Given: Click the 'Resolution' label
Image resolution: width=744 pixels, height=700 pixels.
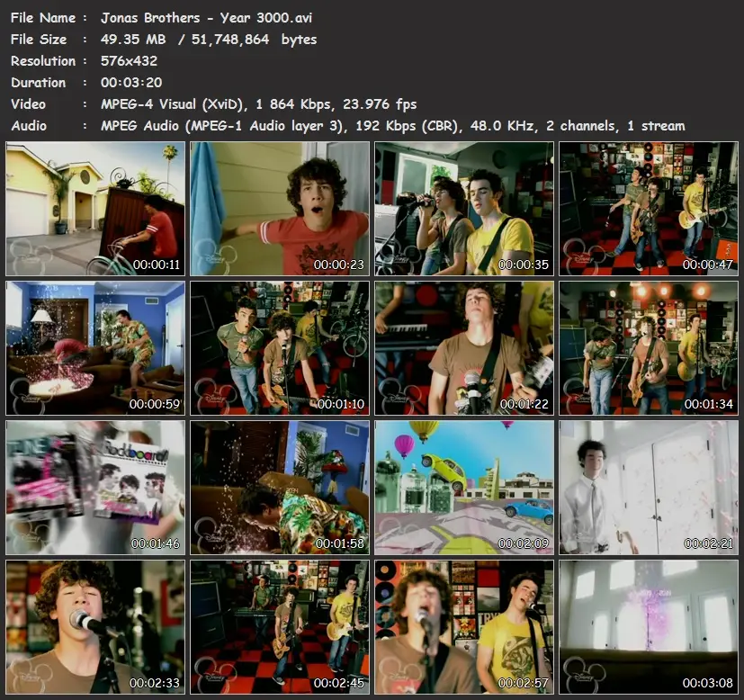Looking at the screenshot, I should (43, 61).
